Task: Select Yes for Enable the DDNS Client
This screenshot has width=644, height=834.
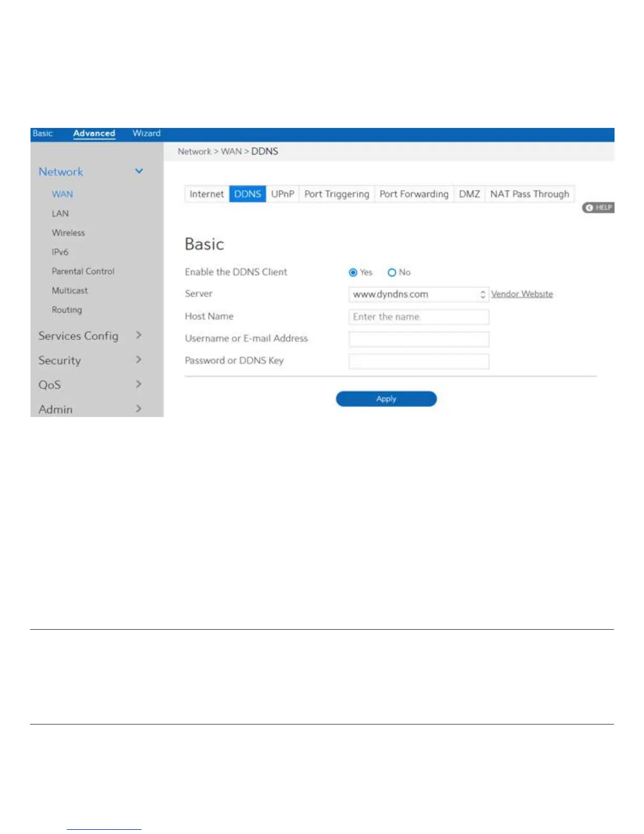Action: pyautogui.click(x=353, y=273)
